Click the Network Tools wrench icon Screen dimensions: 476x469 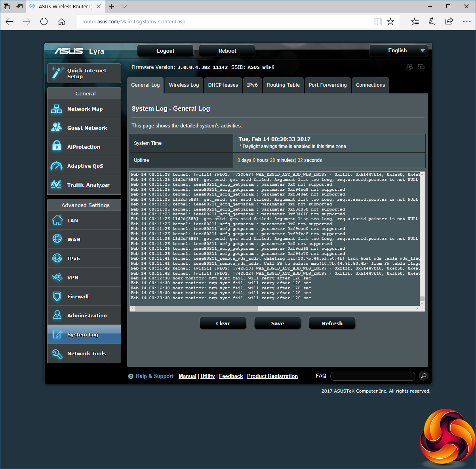click(57, 354)
